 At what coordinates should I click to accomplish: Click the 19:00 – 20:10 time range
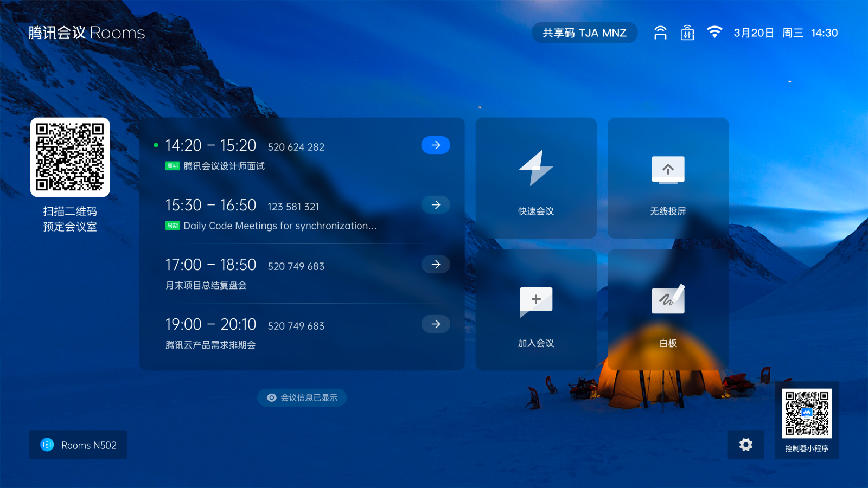210,324
